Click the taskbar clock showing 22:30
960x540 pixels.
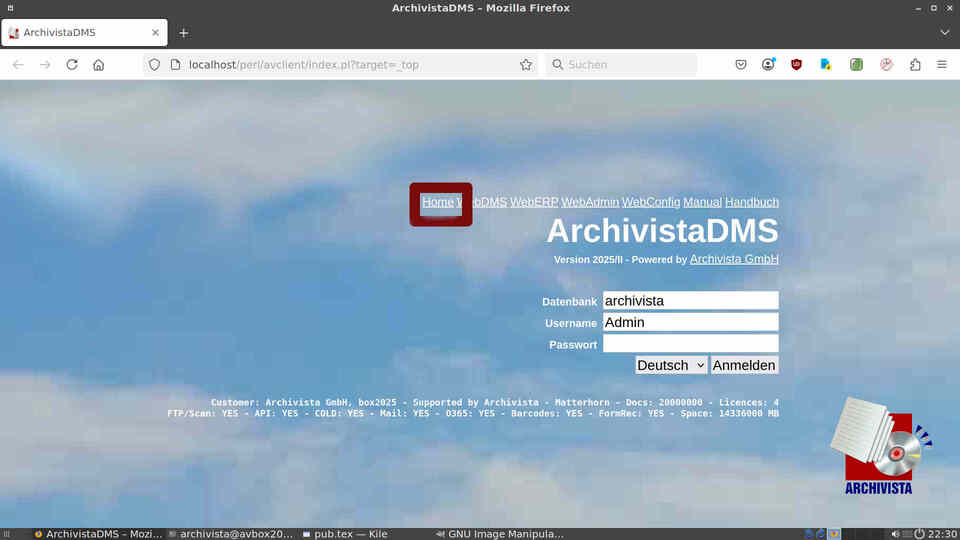pyautogui.click(x=942, y=534)
